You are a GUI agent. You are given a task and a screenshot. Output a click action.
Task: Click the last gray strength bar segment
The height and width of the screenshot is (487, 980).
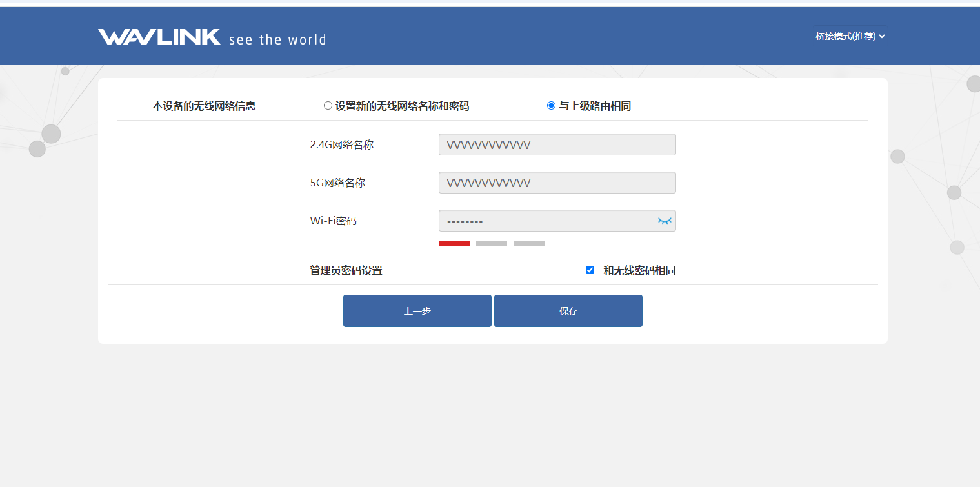pyautogui.click(x=529, y=243)
